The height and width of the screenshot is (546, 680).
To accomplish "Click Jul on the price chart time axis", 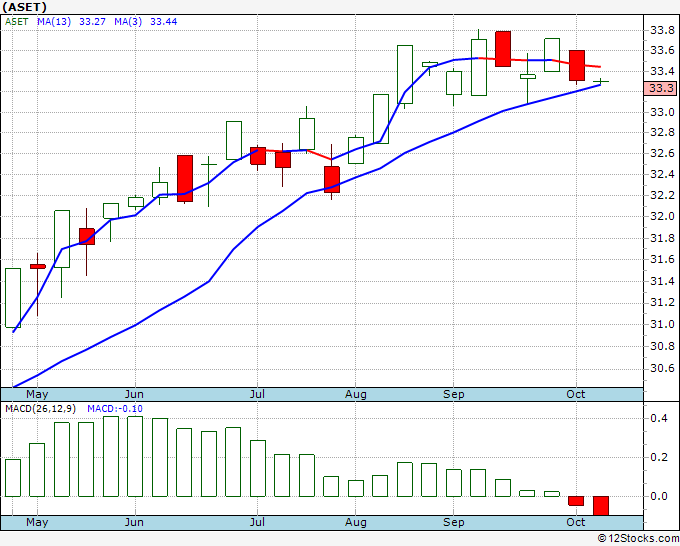I will (x=257, y=394).
